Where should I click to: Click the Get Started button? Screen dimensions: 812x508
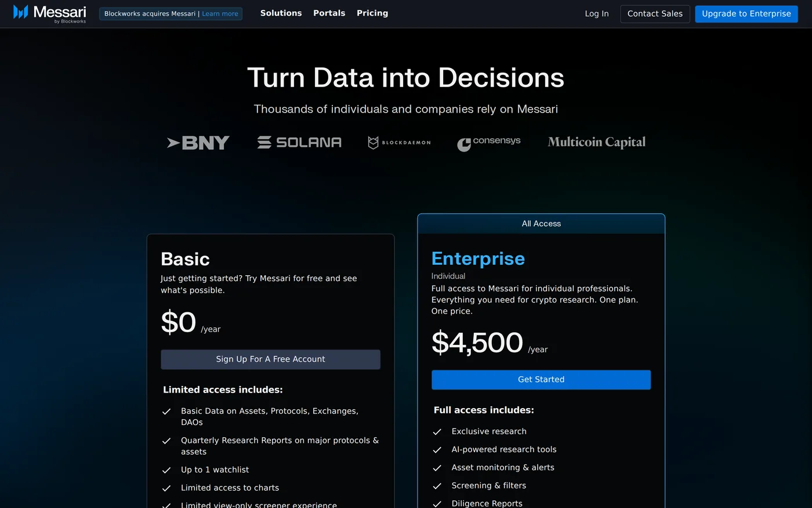[541, 380]
